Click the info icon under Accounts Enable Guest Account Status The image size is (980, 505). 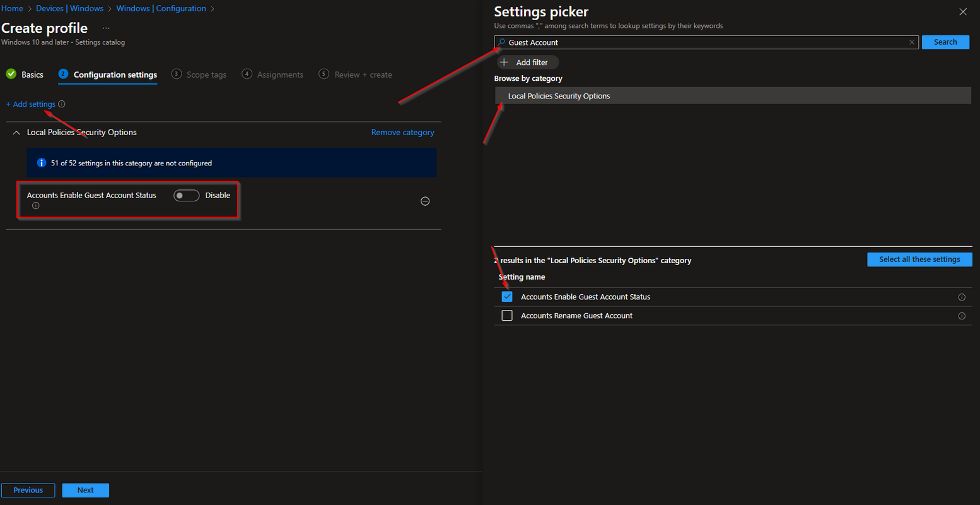(36, 206)
